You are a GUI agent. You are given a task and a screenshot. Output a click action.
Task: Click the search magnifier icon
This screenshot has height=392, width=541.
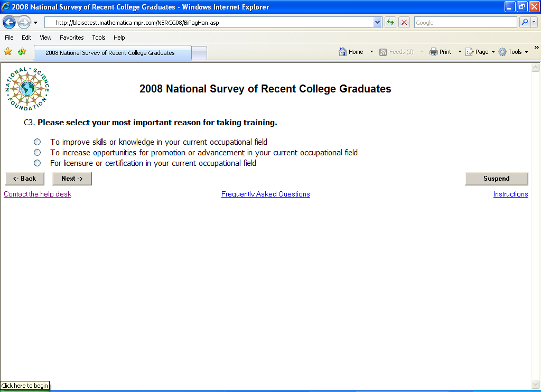tap(525, 22)
